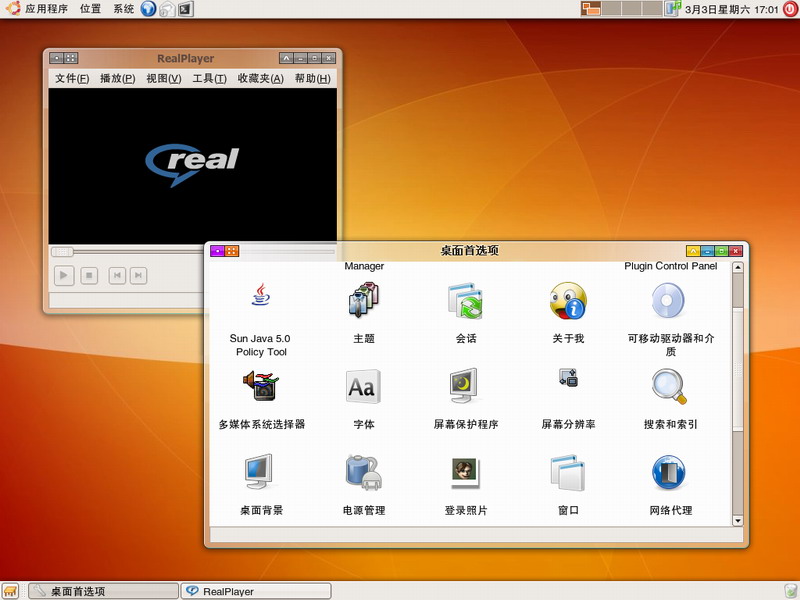The image size is (800, 600).
Task: Switch to RealPlayer via the taskbar button
Action: tap(256, 591)
